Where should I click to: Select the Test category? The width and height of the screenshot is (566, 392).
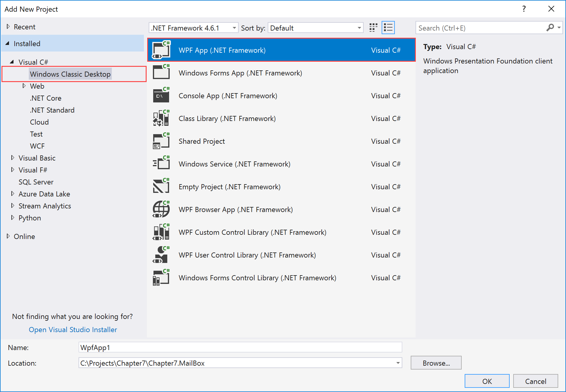coord(36,134)
